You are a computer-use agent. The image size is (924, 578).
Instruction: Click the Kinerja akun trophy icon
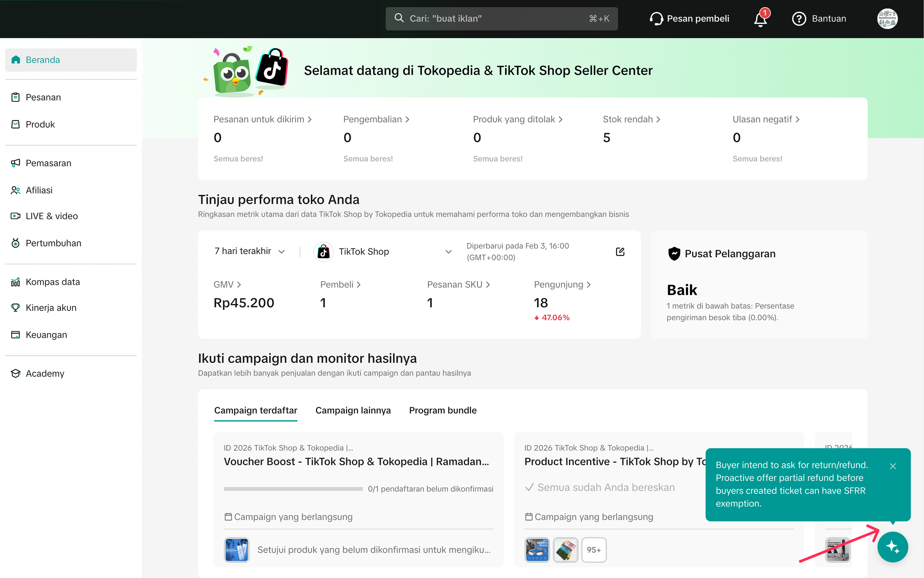click(16, 308)
